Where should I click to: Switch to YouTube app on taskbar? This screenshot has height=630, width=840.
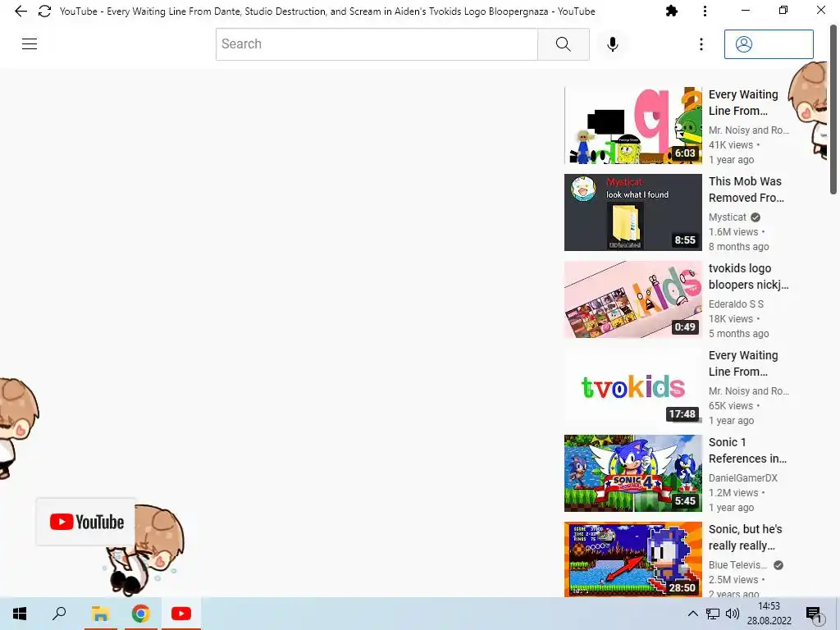pyautogui.click(x=181, y=614)
